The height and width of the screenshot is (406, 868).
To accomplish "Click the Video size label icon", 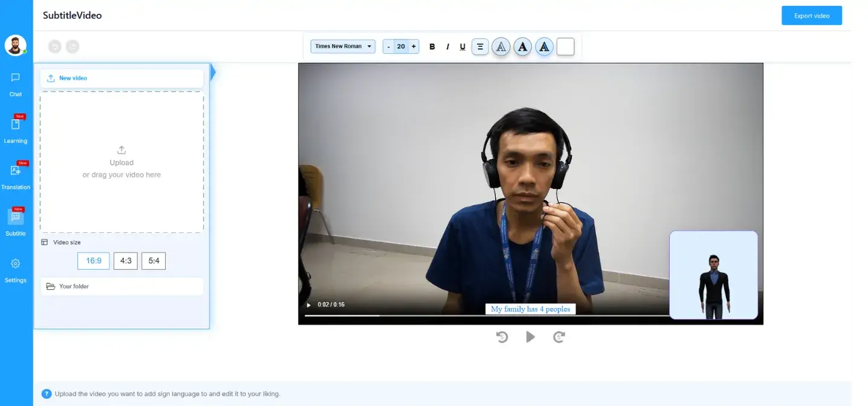I will click(x=44, y=242).
